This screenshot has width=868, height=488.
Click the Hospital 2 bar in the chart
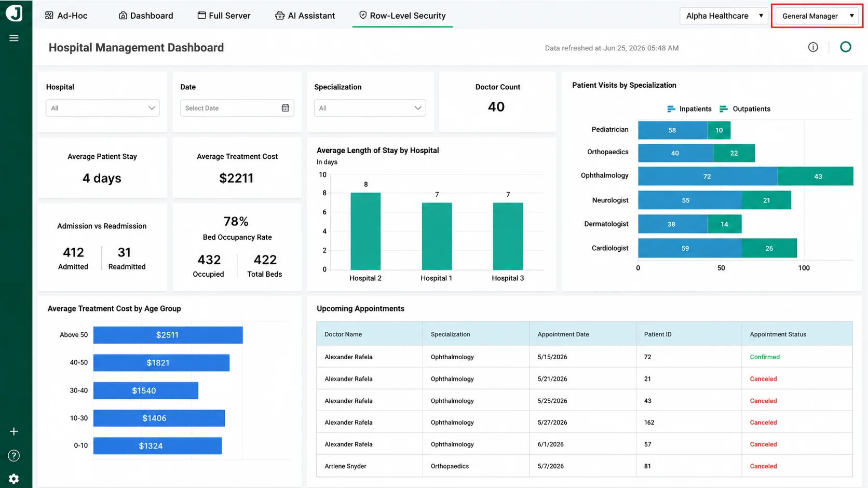click(365, 231)
